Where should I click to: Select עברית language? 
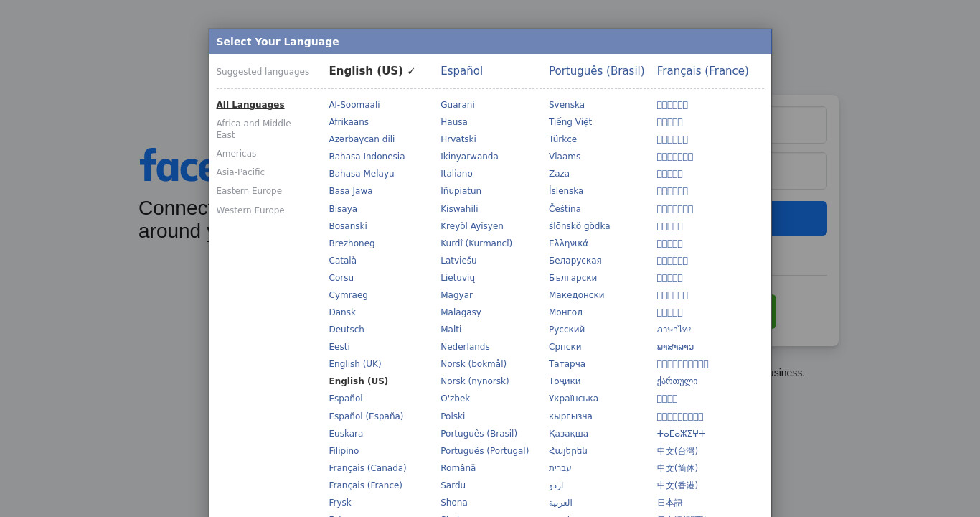(x=560, y=468)
